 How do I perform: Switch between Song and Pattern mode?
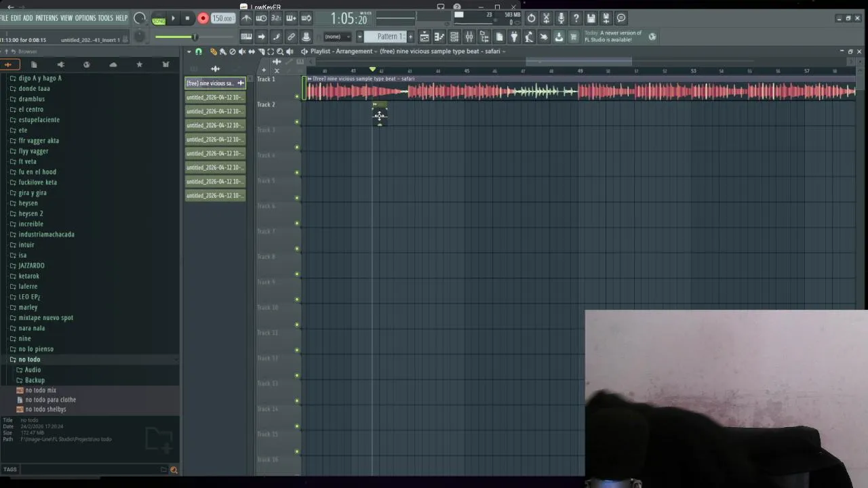(159, 19)
